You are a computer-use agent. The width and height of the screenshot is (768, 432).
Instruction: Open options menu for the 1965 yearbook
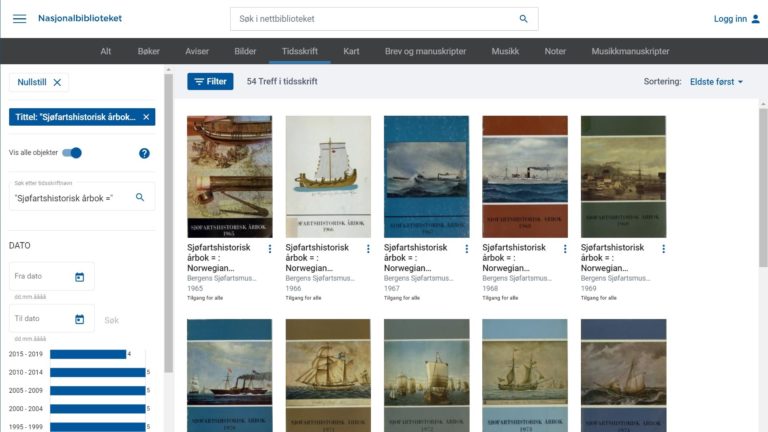click(270, 249)
